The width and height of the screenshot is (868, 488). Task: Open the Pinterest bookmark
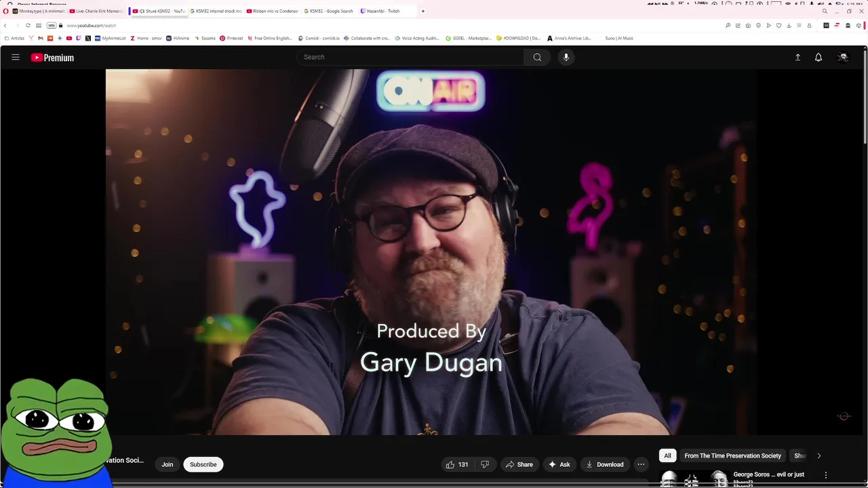(x=231, y=39)
